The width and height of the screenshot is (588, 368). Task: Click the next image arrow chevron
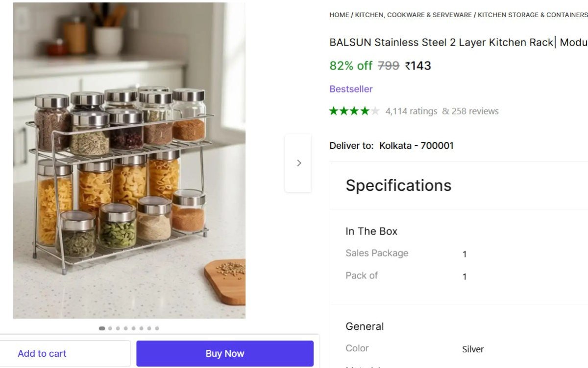[x=299, y=163]
